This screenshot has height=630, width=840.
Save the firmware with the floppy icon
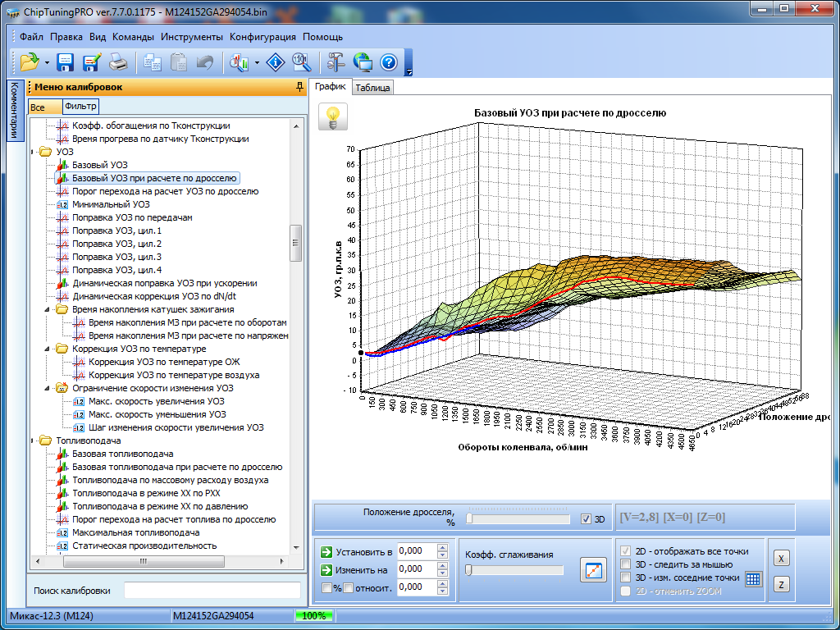66,62
